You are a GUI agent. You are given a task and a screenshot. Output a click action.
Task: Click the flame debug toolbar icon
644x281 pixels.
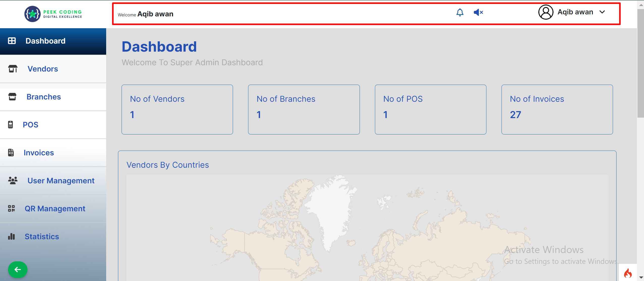click(x=628, y=273)
